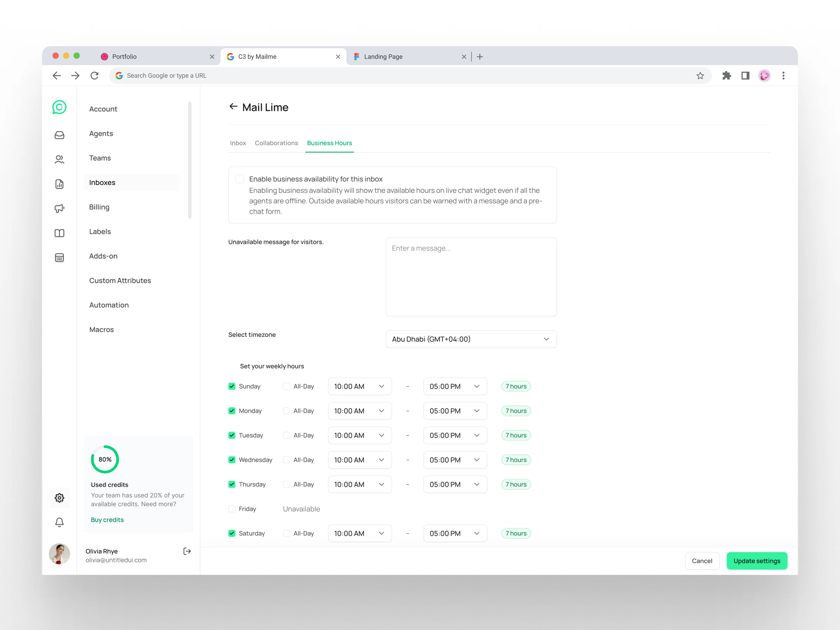Select the contacts (people) icon
The image size is (840, 630).
[x=59, y=160]
